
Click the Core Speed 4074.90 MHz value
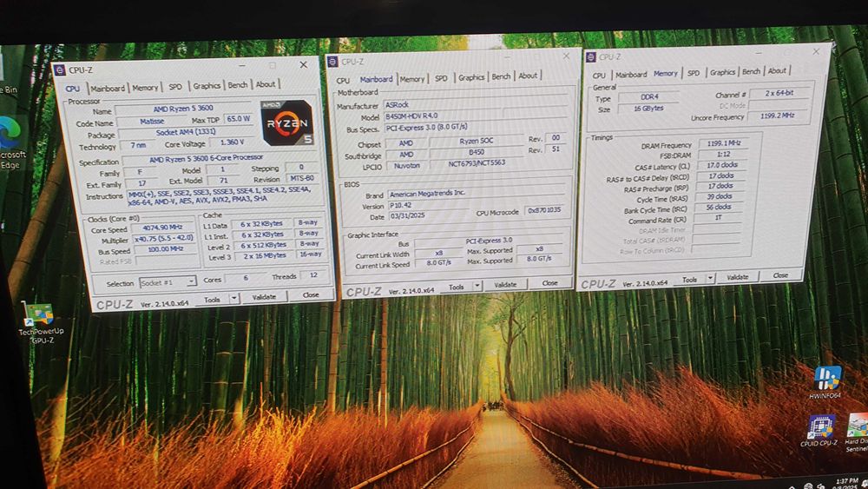click(162, 228)
